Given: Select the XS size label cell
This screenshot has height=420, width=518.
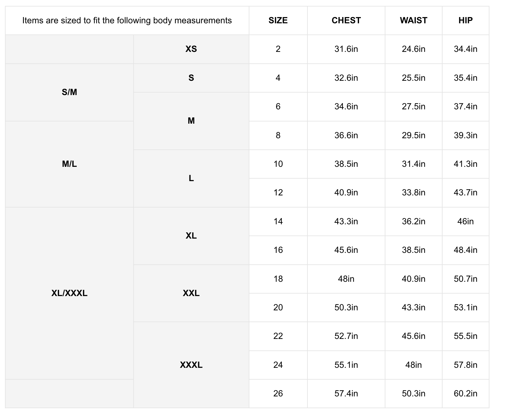Looking at the screenshot, I should pyautogui.click(x=191, y=49).
